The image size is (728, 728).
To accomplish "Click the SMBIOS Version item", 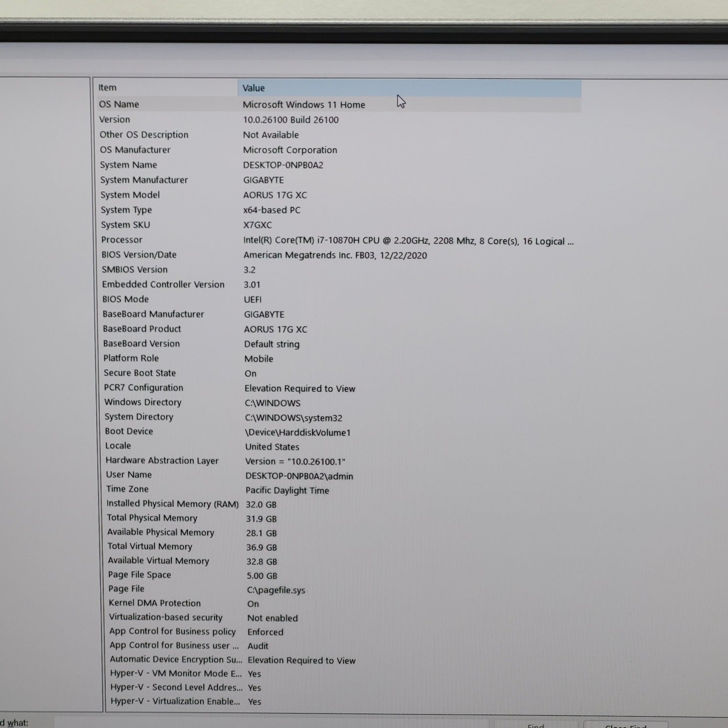I will coord(134,270).
